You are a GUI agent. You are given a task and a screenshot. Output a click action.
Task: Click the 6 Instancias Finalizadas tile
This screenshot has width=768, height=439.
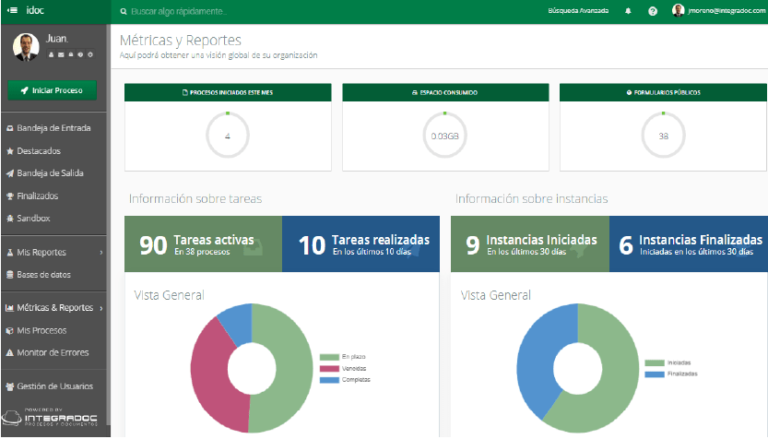[689, 244]
